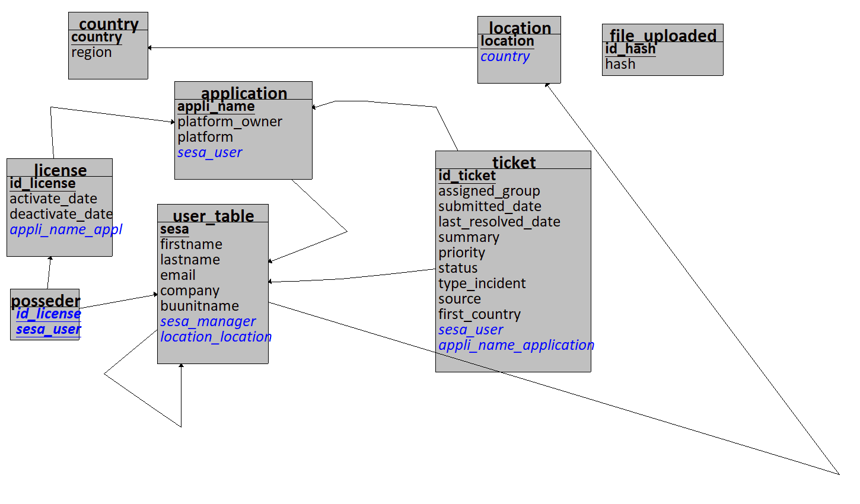Click id_license key in license table
This screenshot has height=504, width=860.
[x=43, y=184]
